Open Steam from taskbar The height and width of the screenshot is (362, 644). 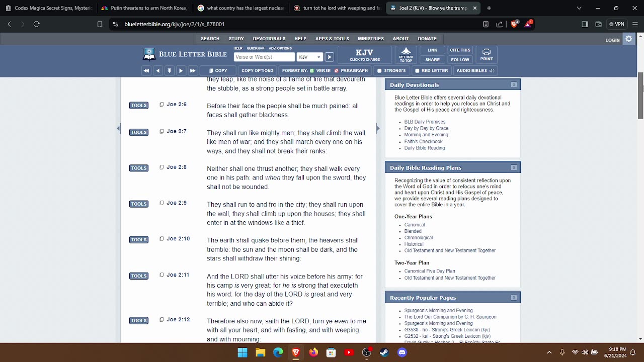point(384,352)
